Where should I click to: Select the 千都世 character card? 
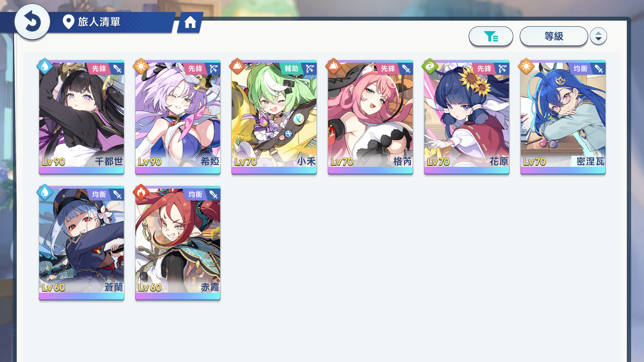pos(82,117)
